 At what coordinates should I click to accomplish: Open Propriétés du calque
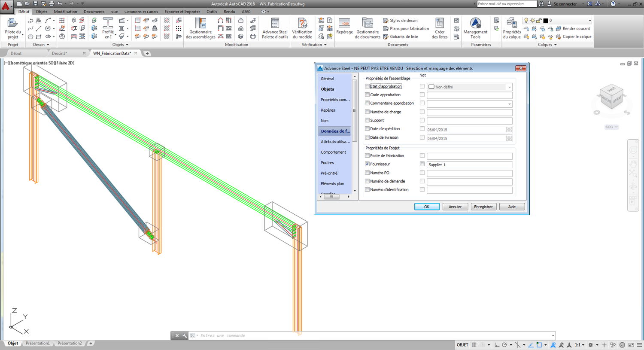pyautogui.click(x=511, y=28)
